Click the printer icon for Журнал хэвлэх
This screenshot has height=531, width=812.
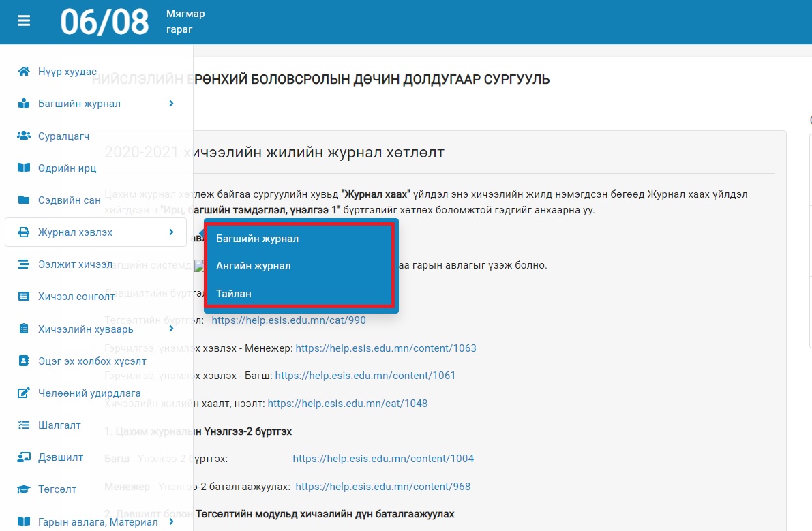point(24,232)
